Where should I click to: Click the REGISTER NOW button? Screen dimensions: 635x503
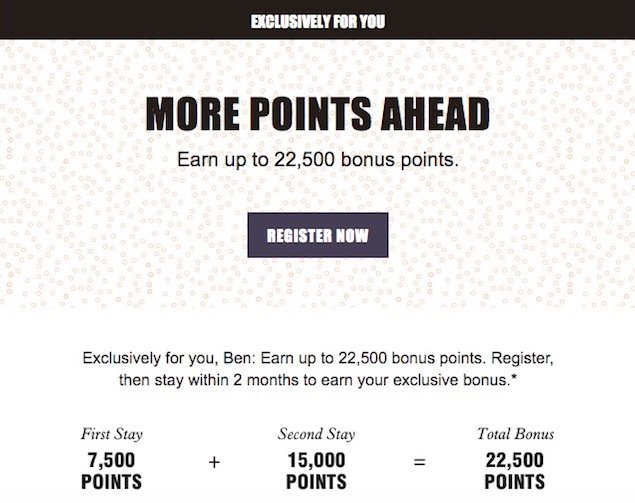(x=318, y=235)
